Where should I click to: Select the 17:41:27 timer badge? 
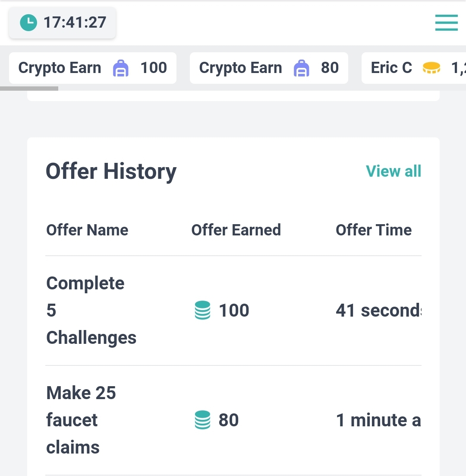coord(62,23)
